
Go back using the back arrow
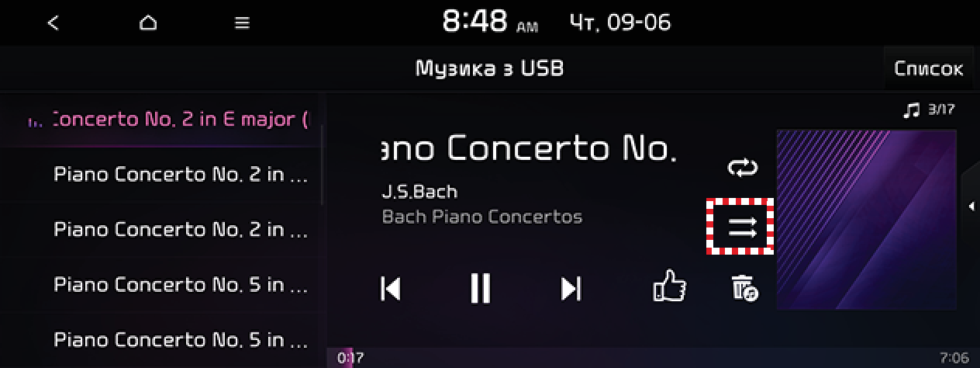53,23
